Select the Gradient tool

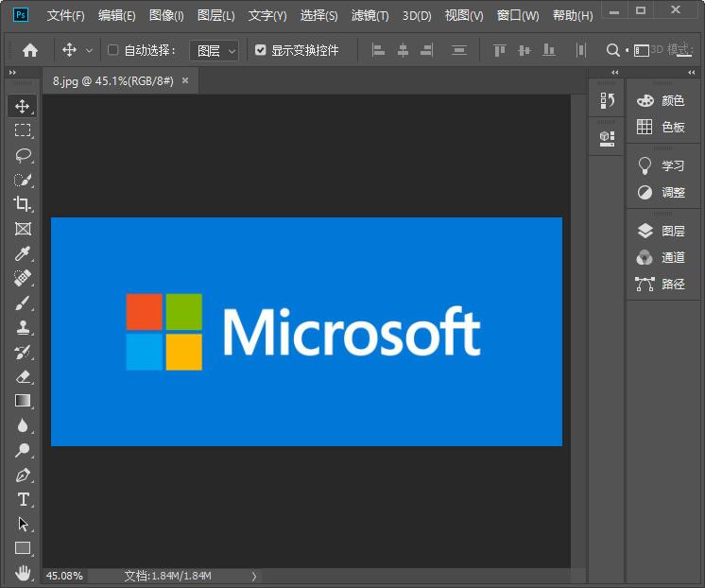point(23,401)
